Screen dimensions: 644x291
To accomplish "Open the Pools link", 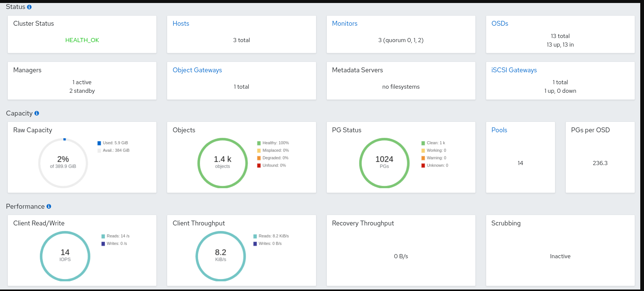I will coord(499,130).
